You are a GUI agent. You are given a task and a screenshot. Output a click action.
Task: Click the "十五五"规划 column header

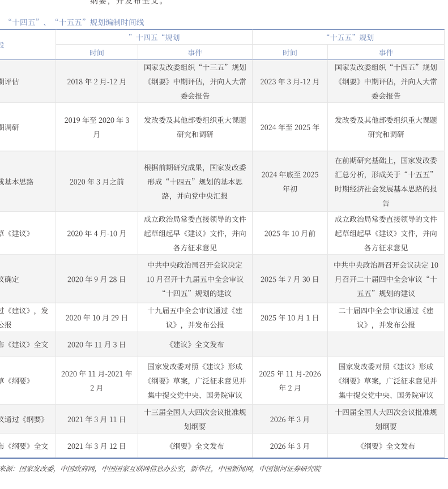[x=349, y=37]
